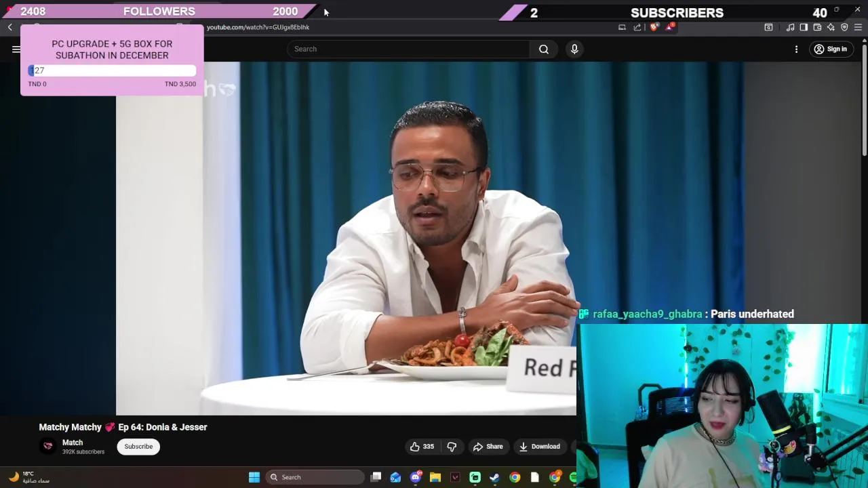Screen dimensions: 868x488
Task: Subscribe to the Match channel
Action: (138, 447)
